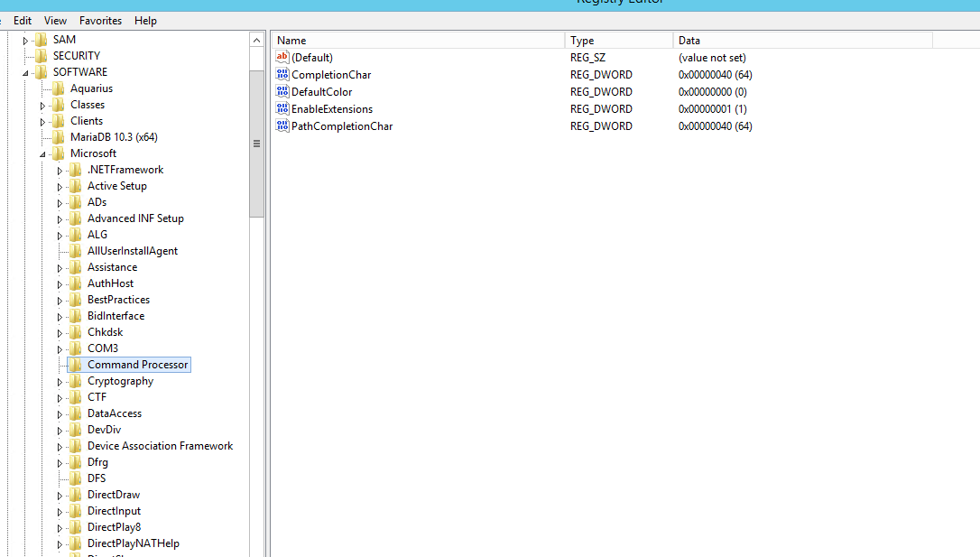Click the CompletionChar DWORD value icon
Viewport: 980px width, 557px height.
(x=282, y=75)
